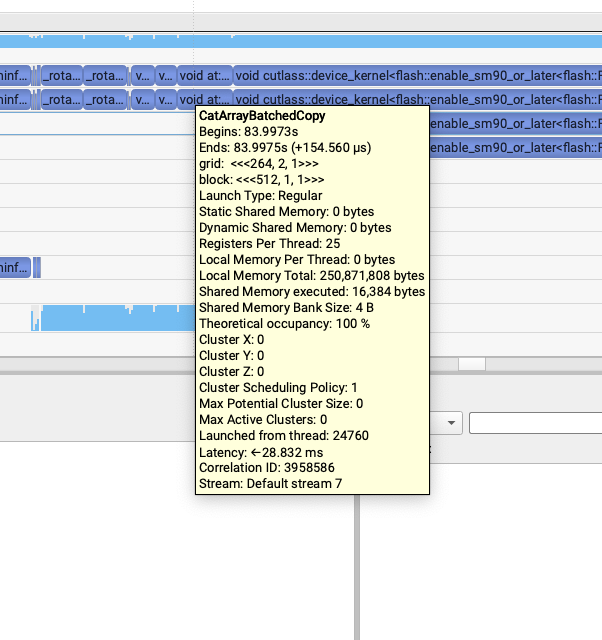The height and width of the screenshot is (640, 602).
Task: Click the text field beside the dropdown
Action: [x=535, y=423]
